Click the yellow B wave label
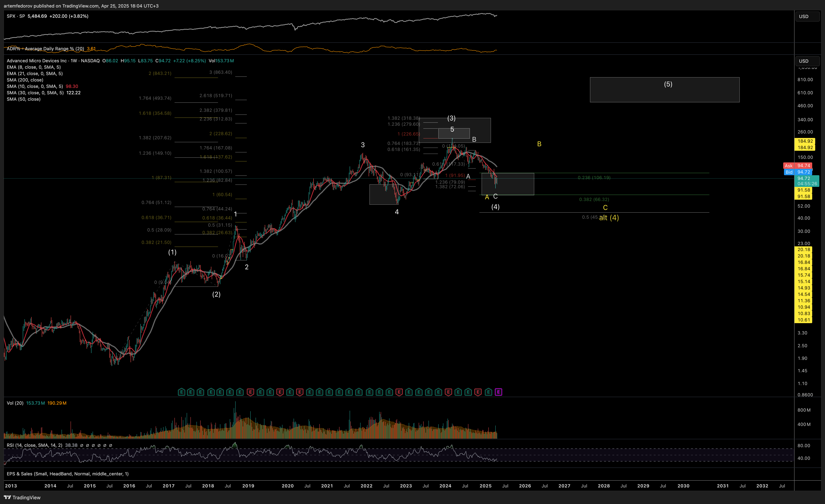The image size is (825, 504). pyautogui.click(x=539, y=144)
